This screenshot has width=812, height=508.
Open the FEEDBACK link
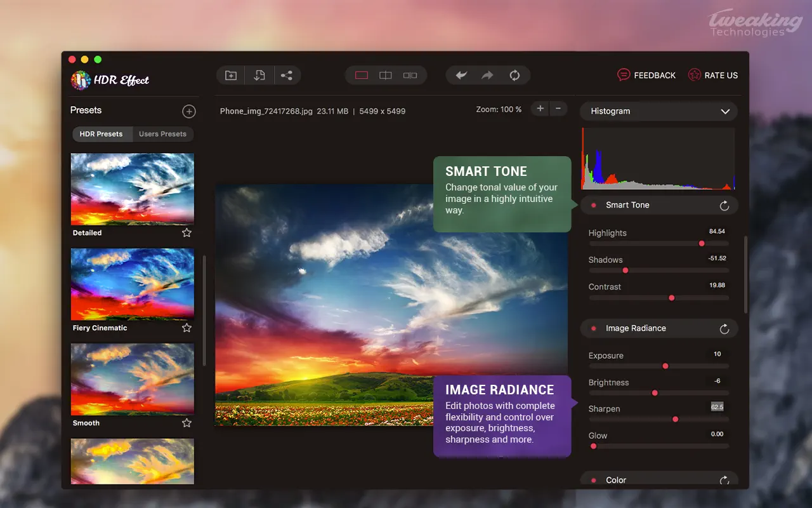(646, 76)
